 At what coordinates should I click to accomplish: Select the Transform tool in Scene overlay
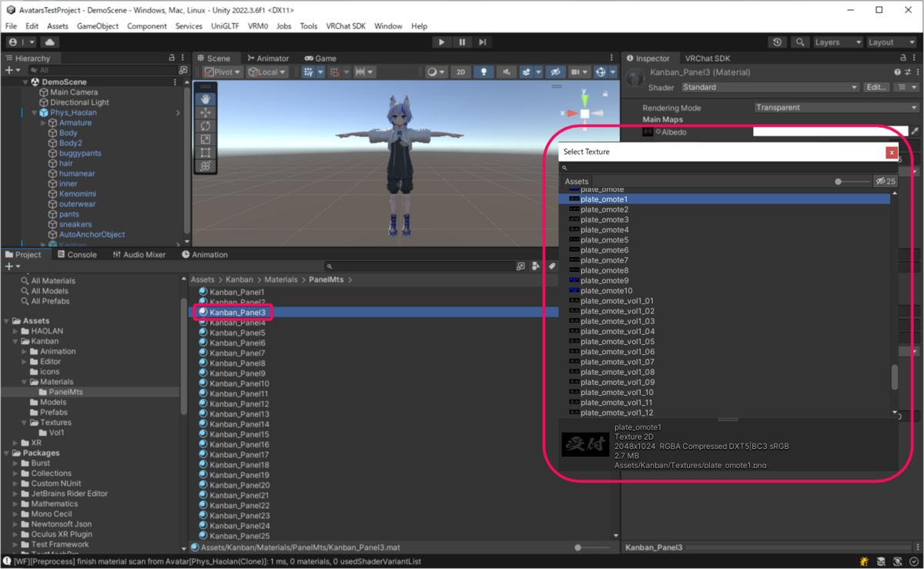tap(206, 166)
